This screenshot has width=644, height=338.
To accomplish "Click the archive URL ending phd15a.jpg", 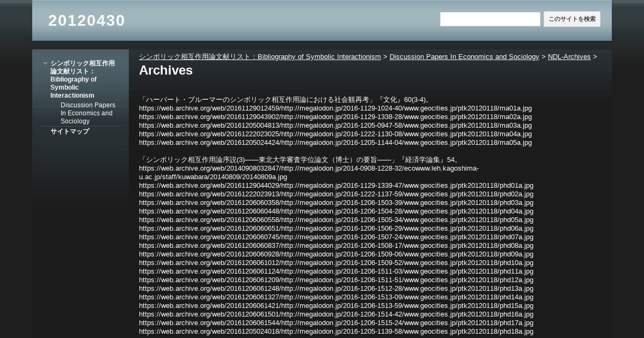I will (336, 306).
